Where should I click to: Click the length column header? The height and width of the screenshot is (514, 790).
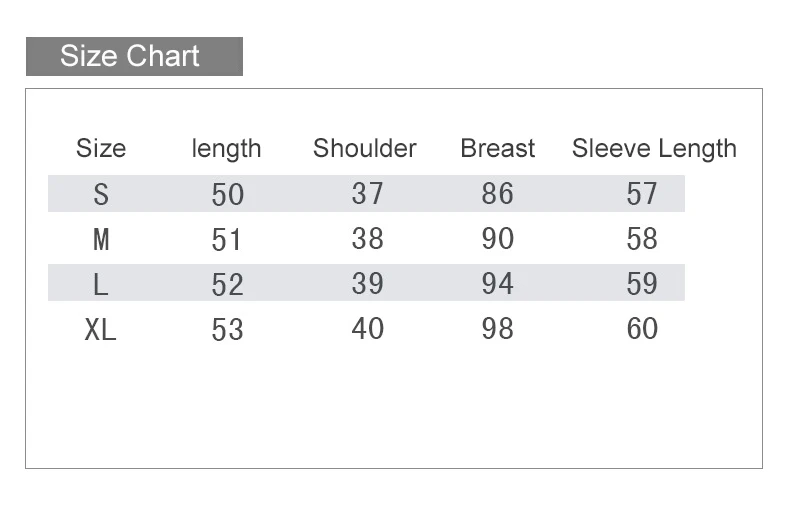[226, 149]
